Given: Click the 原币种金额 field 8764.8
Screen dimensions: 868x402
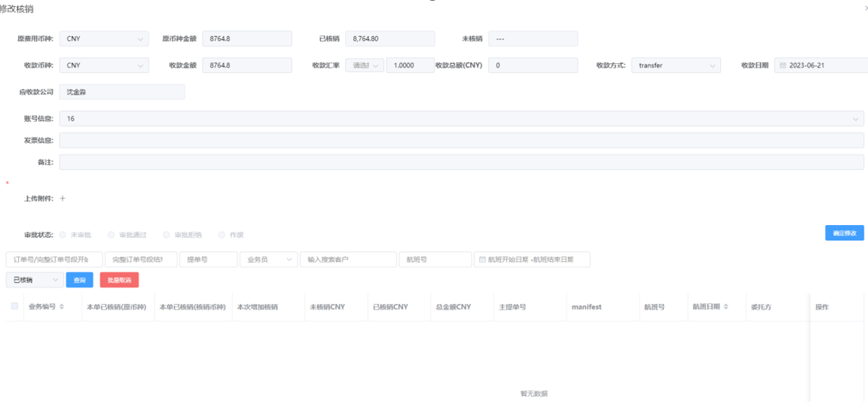Looking at the screenshot, I should (x=247, y=38).
